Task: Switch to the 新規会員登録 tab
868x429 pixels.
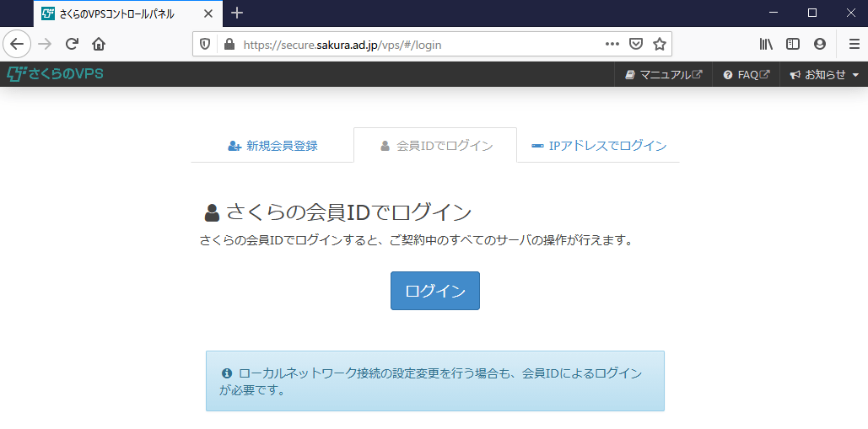Action: click(272, 146)
